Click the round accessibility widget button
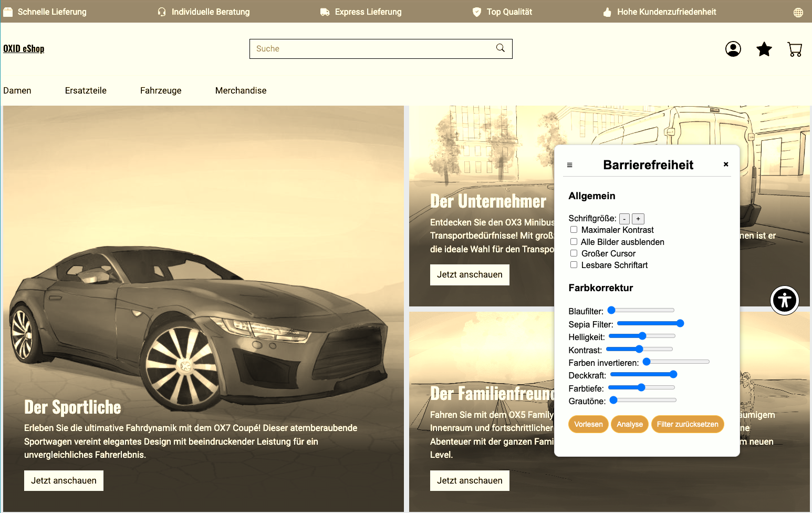 (785, 301)
